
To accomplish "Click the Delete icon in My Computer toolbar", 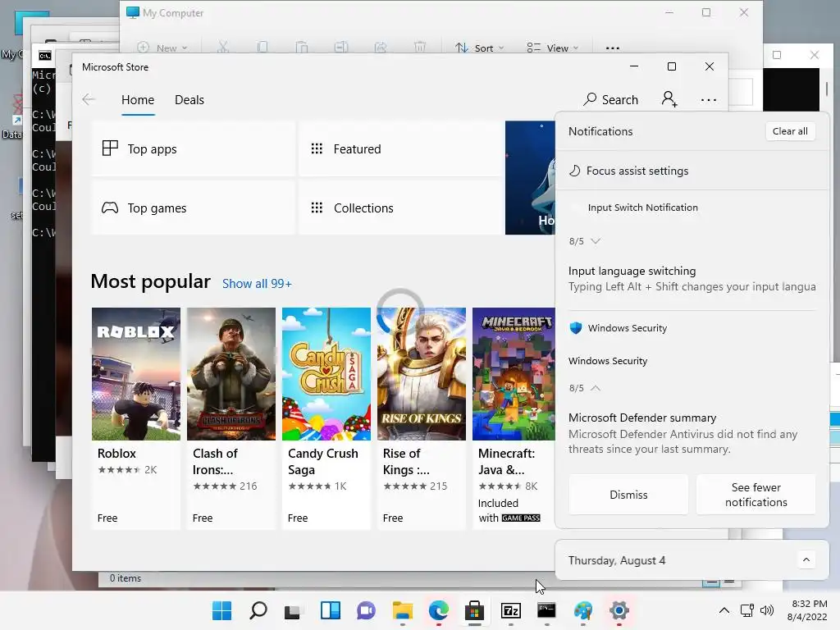I will click(x=420, y=47).
